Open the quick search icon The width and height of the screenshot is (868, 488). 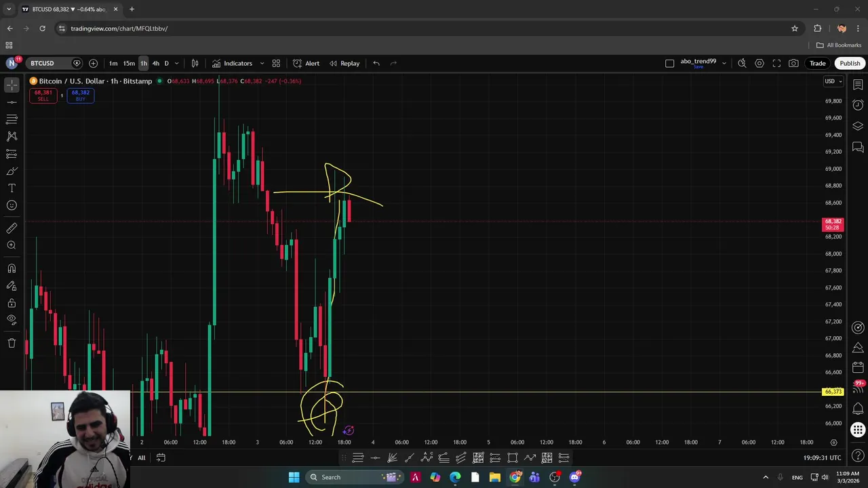click(742, 63)
